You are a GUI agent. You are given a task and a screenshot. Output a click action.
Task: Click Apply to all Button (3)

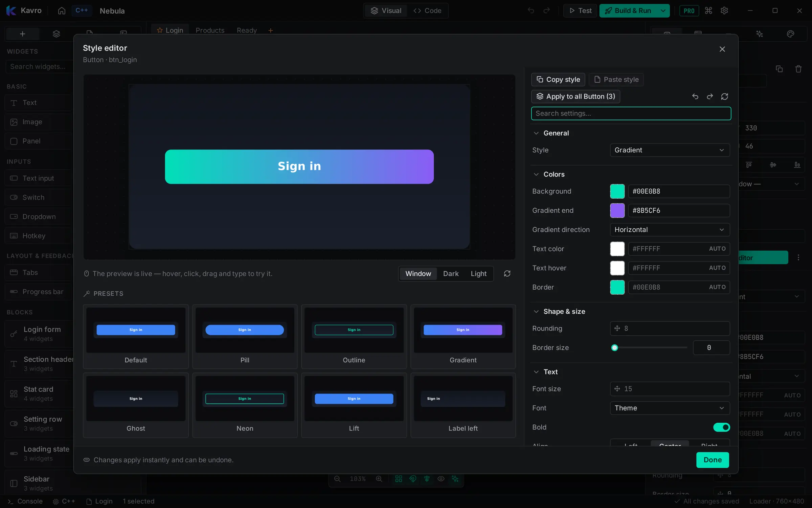tap(576, 97)
